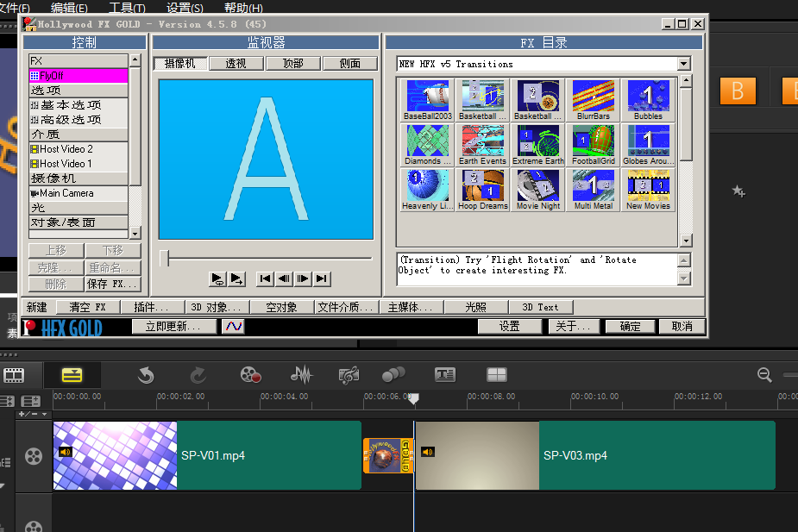Switch to timeline view in the timeline toolbar
The width and height of the screenshot is (798, 532).
(x=72, y=375)
